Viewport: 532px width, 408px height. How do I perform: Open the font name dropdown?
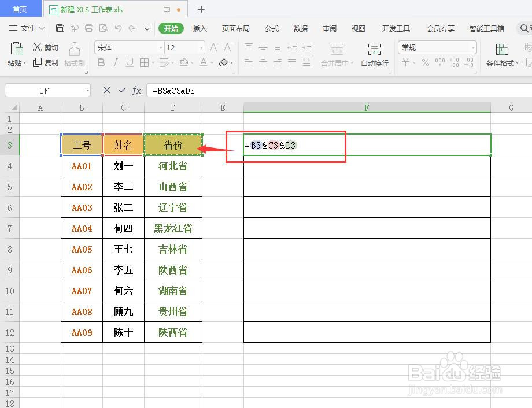tap(161, 48)
